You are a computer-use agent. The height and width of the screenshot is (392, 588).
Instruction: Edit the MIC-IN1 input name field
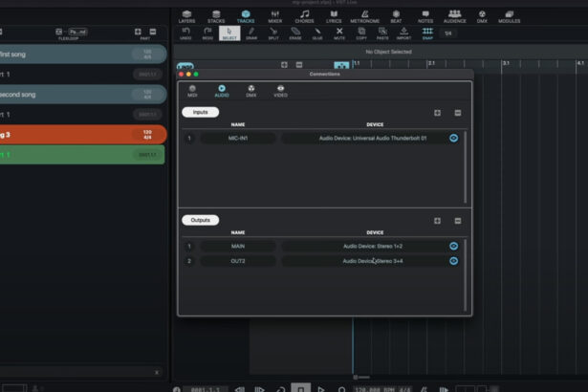[x=238, y=138]
